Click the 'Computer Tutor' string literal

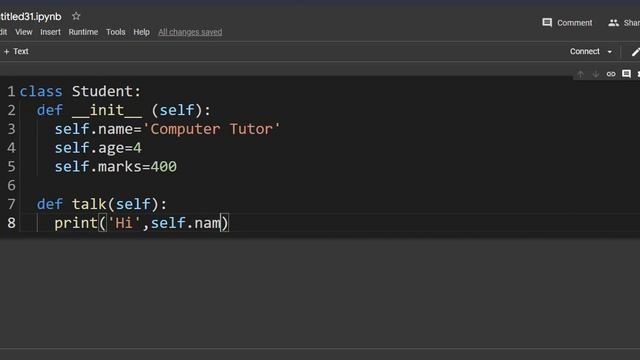coord(211,129)
